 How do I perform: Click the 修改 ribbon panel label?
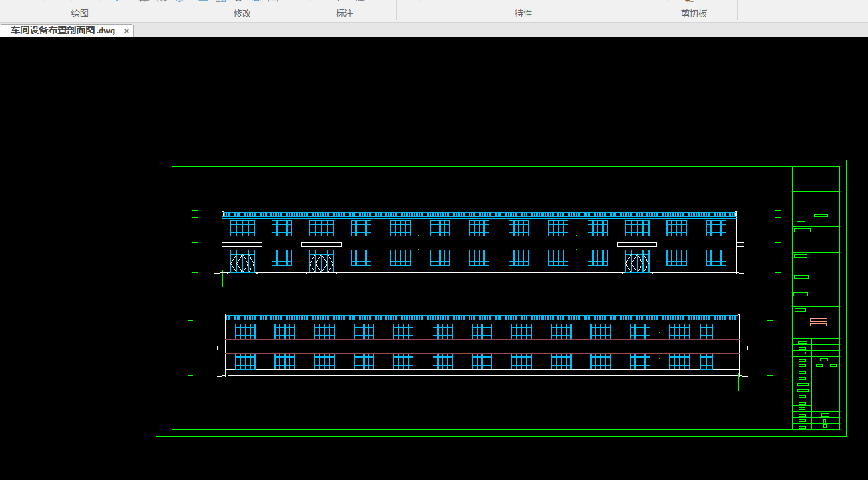click(x=242, y=13)
